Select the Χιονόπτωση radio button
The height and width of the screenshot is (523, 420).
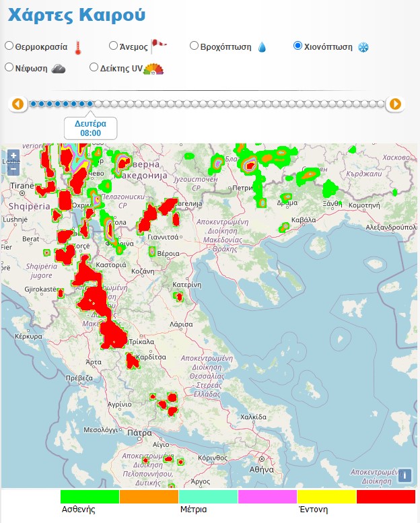click(297, 46)
